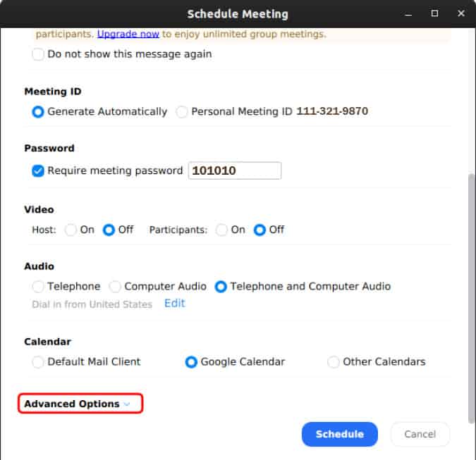This screenshot has width=476, height=460.
Task: Select Google Calendar option
Action: [x=191, y=362]
